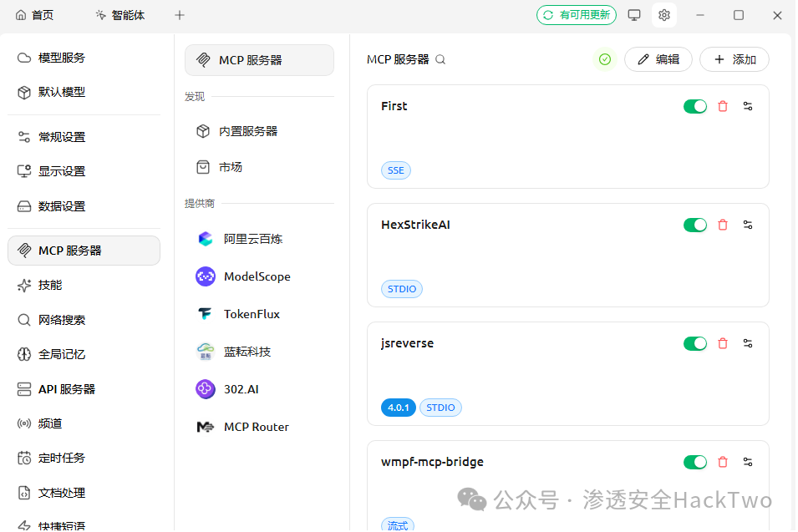Viewport: 798px width, 532px height.
Task: Open settings for wmpf-mcp-bridge server
Action: click(748, 463)
